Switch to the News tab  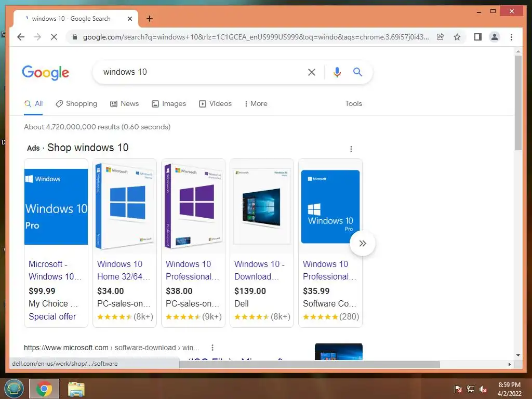(125, 104)
